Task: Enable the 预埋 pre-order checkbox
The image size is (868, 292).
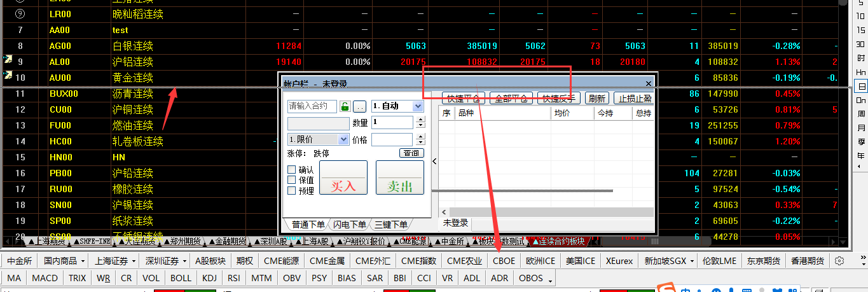Action: [292, 190]
